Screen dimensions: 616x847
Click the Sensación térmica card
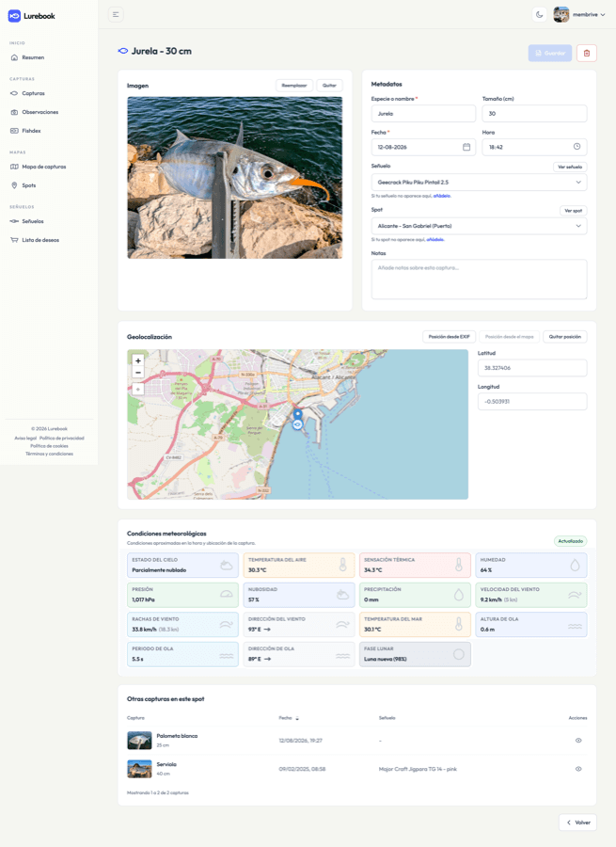click(x=415, y=565)
